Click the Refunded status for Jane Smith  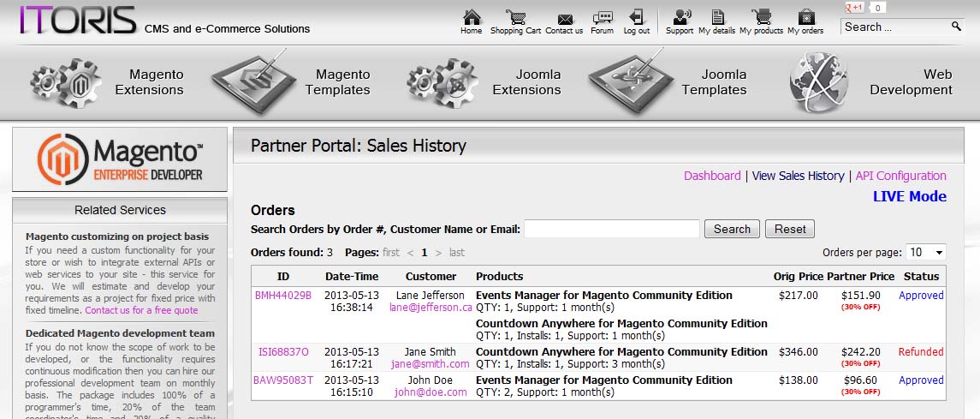[921, 352]
